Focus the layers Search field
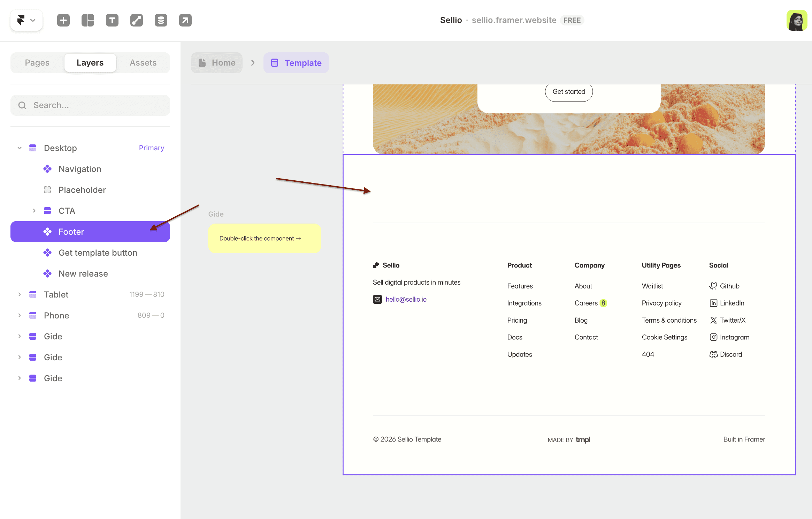 pos(90,105)
